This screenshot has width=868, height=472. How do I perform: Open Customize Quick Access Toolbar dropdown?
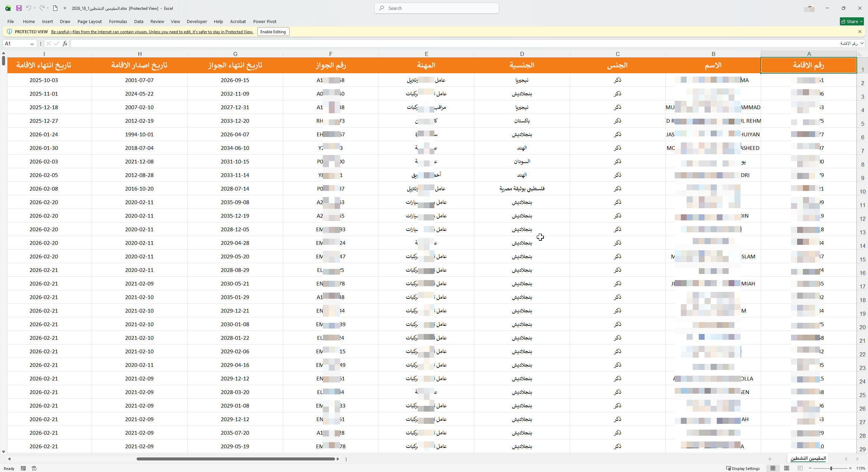65,8
